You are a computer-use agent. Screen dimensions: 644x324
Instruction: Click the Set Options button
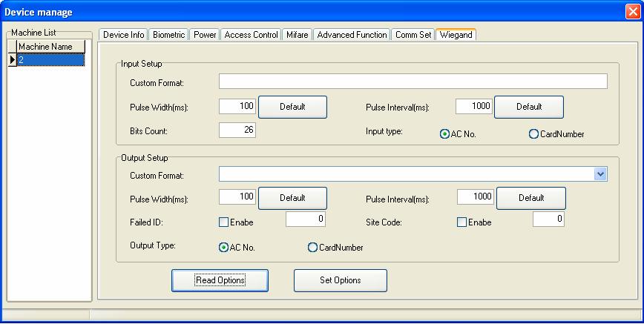(340, 280)
